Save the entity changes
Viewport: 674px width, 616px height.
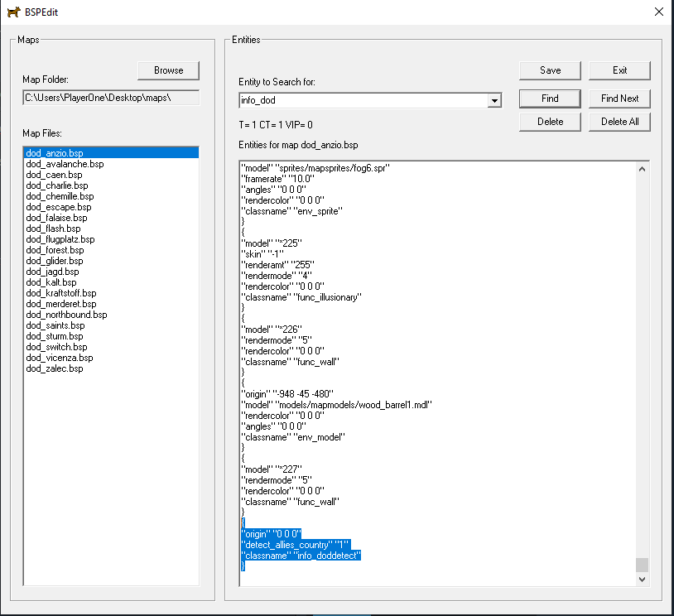click(x=550, y=70)
